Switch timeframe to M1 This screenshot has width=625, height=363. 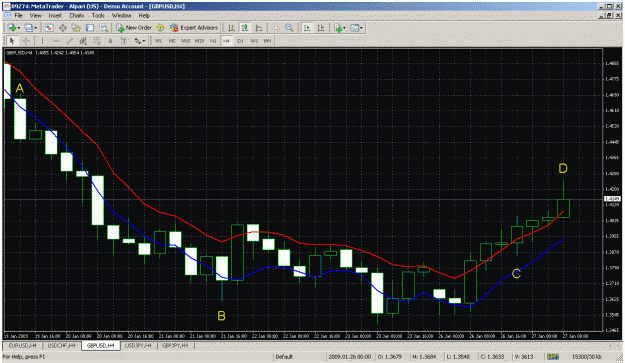coord(159,41)
